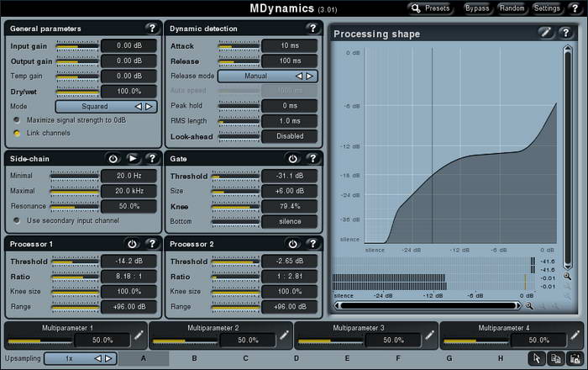Click right arrow of horizontal graph scrollbar

coord(518,306)
